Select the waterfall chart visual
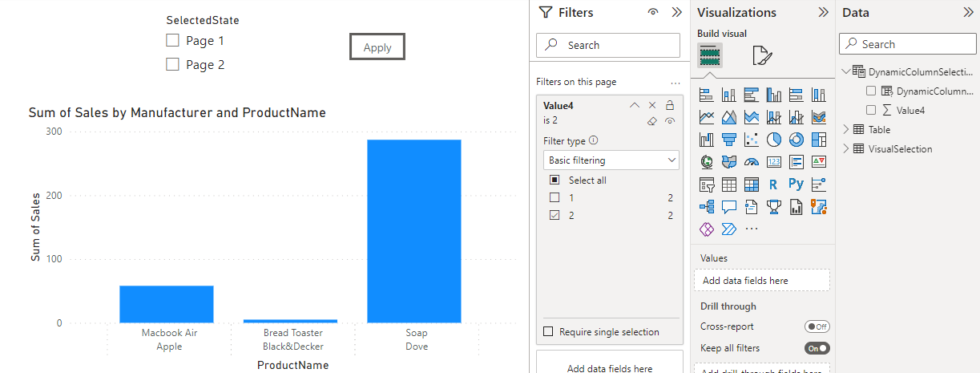980x373 pixels. pyautogui.click(x=707, y=140)
